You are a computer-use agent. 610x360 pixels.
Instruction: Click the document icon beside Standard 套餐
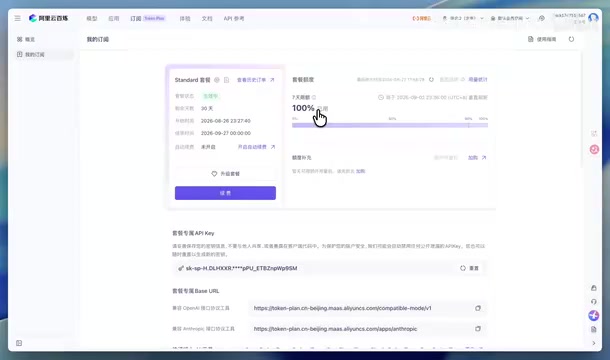click(226, 80)
